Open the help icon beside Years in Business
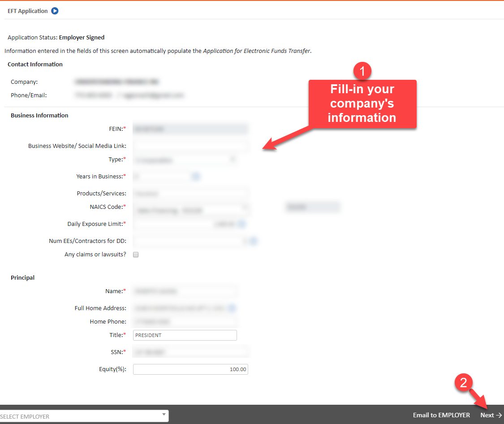The width and height of the screenshot is (504, 424). [196, 176]
